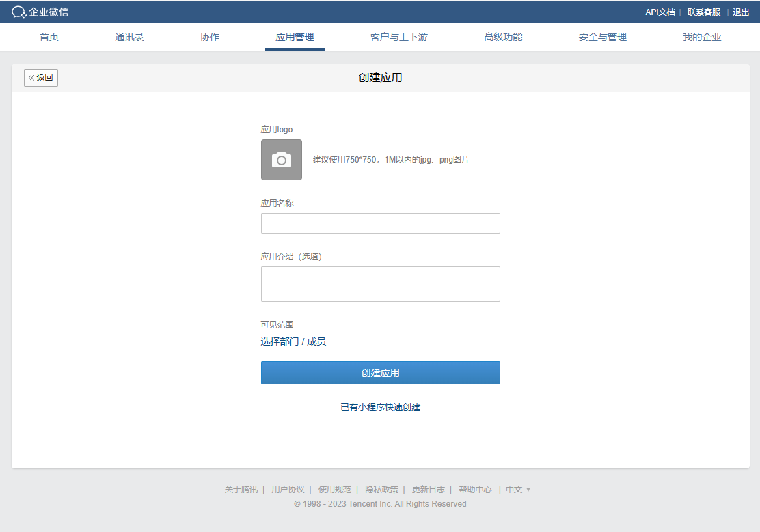The image size is (760, 532).
Task: Go to 高级功能 tab
Action: click(x=503, y=37)
